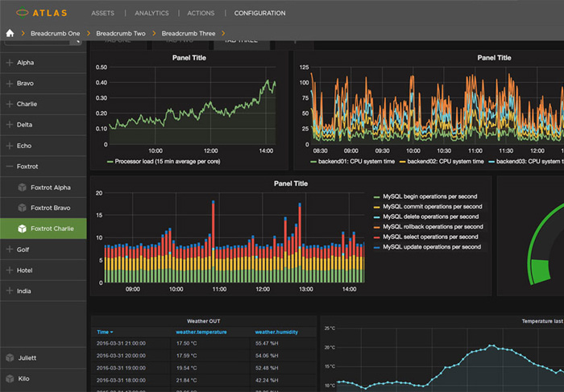Image resolution: width=564 pixels, height=392 pixels.
Task: Go to Breadcrumb Two
Action: (121, 34)
